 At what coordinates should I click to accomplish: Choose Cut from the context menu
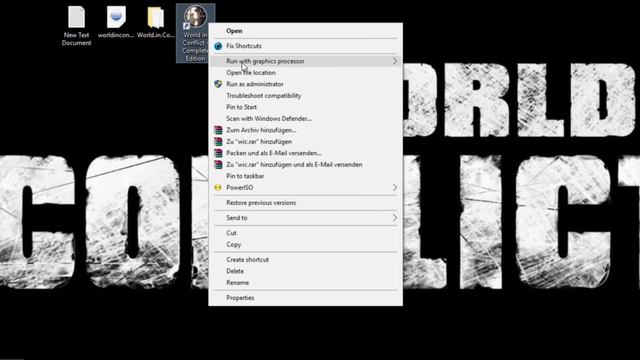pyautogui.click(x=305, y=233)
